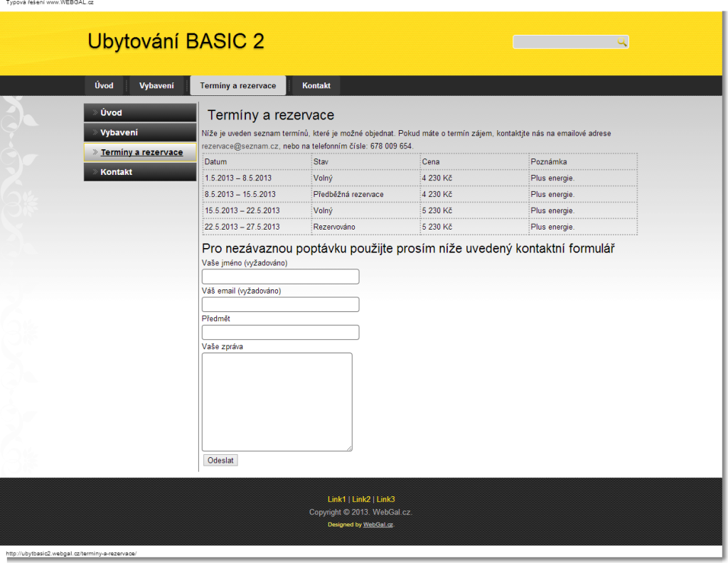Focus the Předmět input field

click(280, 332)
